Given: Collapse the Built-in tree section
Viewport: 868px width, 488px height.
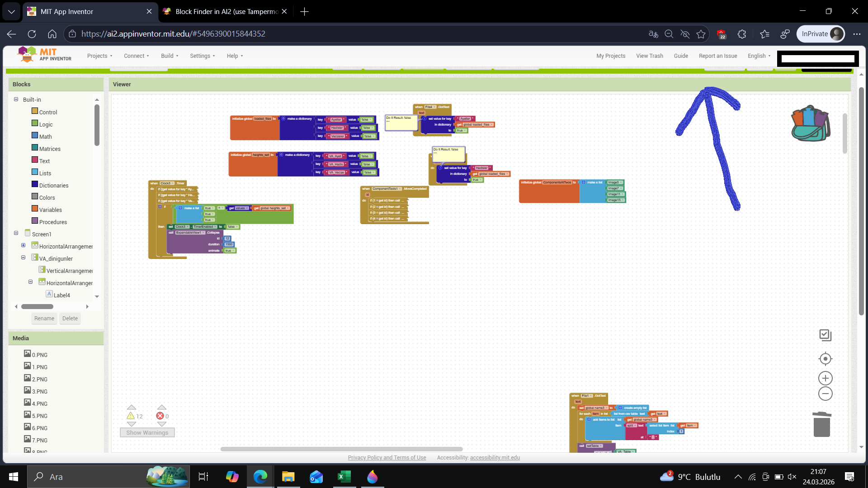Looking at the screenshot, I should pos(16,99).
